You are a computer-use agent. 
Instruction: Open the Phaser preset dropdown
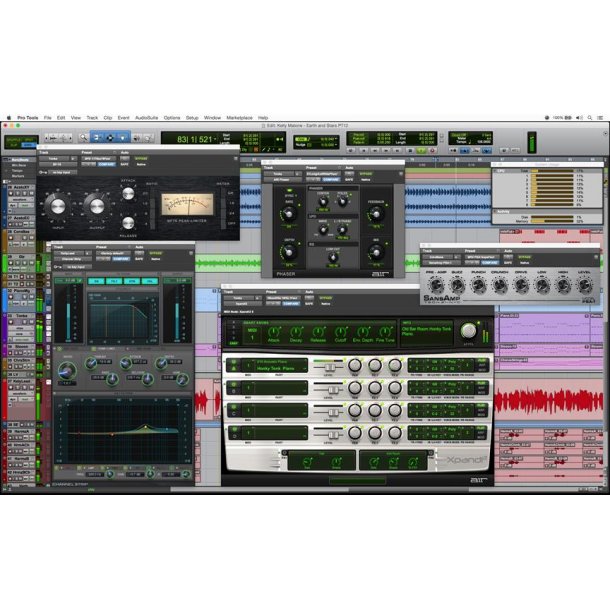pyautogui.click(x=323, y=174)
